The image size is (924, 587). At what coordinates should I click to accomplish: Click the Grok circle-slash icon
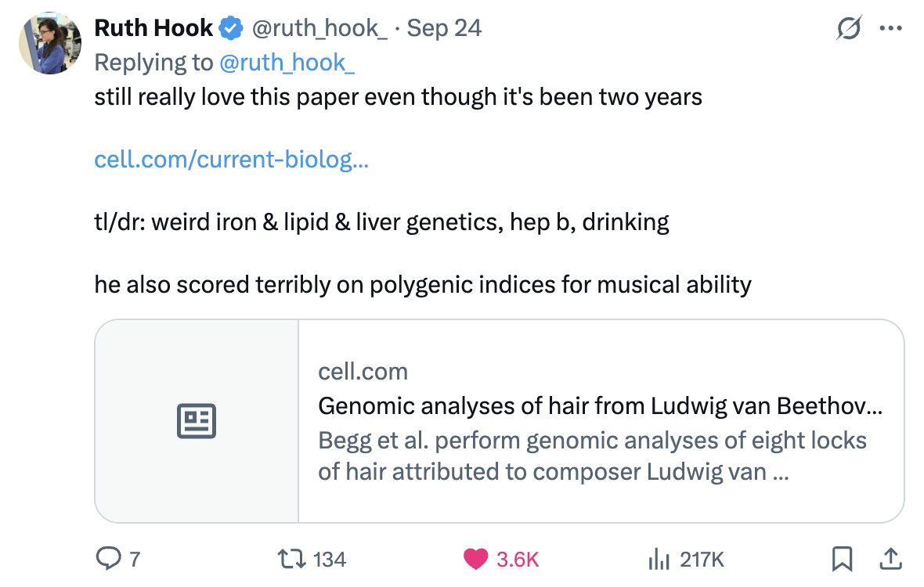pos(849,29)
